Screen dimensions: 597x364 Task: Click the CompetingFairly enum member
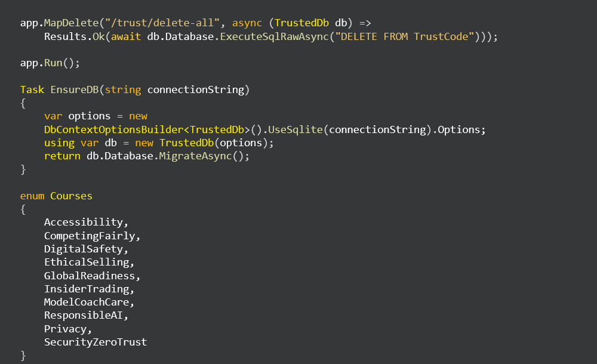[x=90, y=236]
